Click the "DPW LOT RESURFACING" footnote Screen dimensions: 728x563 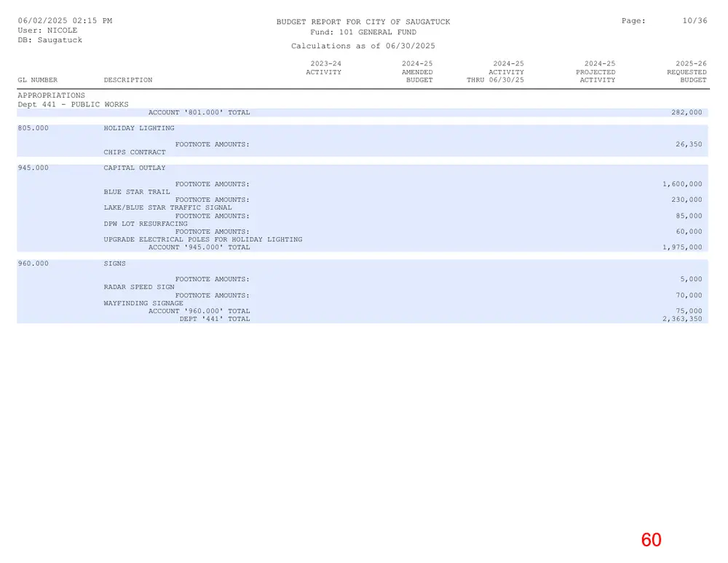click(146, 224)
